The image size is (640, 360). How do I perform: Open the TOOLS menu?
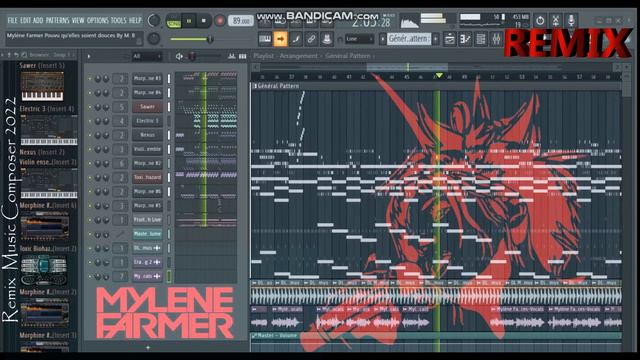click(x=119, y=20)
